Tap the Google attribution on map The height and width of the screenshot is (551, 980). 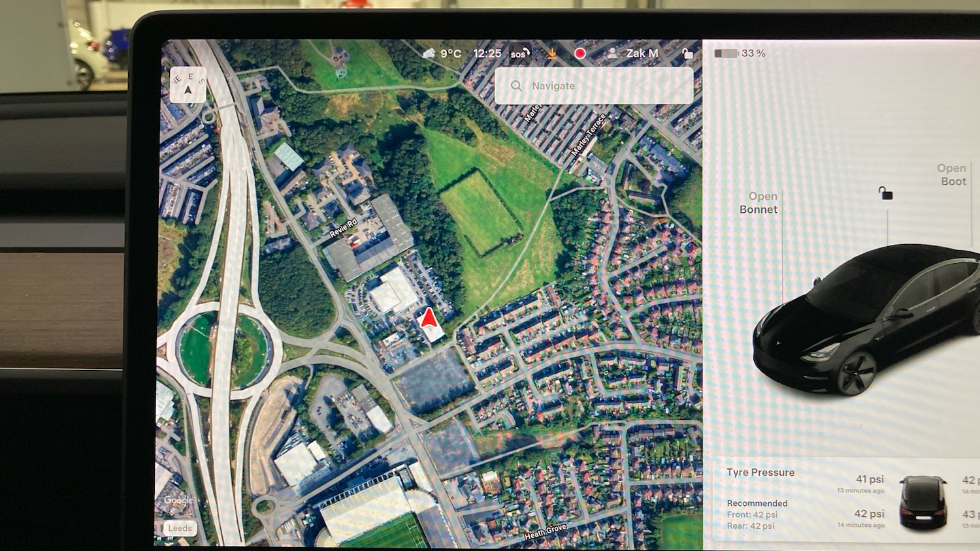coord(178,500)
